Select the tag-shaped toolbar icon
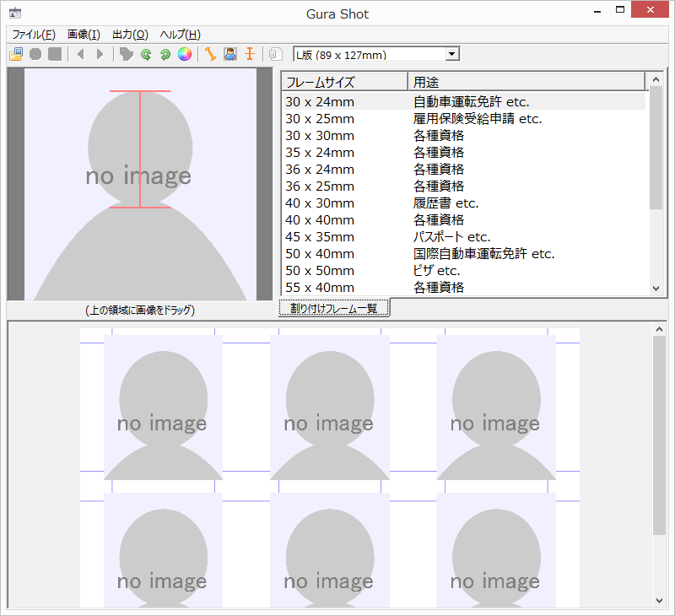 (x=127, y=54)
